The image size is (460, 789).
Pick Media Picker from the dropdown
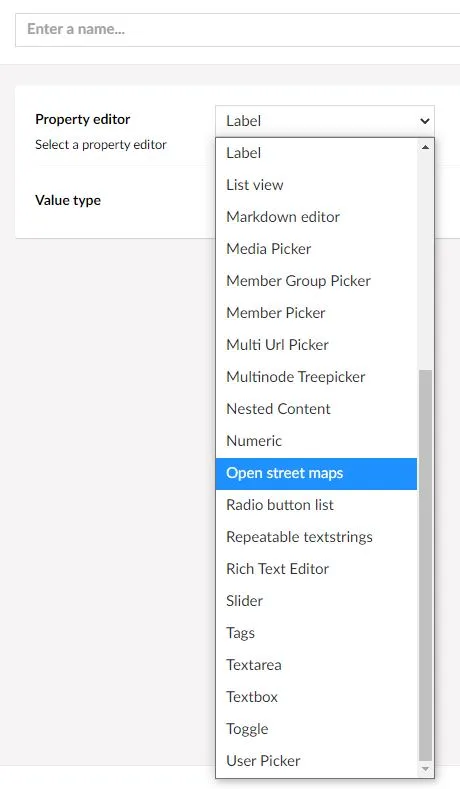(x=317, y=249)
